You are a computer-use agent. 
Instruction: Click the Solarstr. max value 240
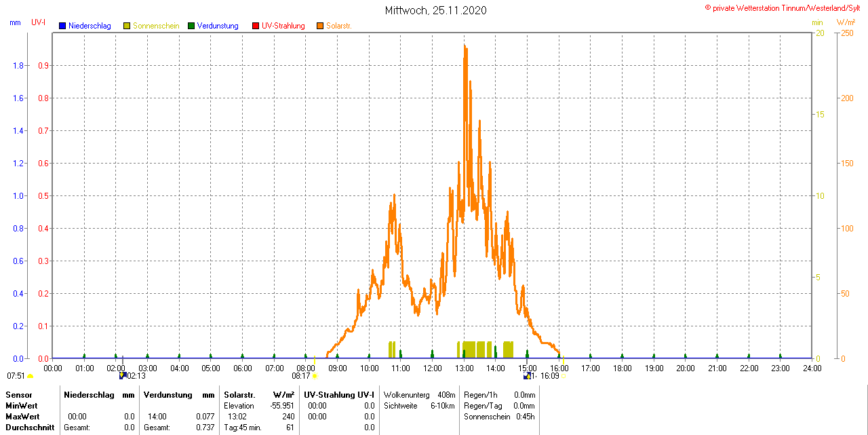(288, 417)
